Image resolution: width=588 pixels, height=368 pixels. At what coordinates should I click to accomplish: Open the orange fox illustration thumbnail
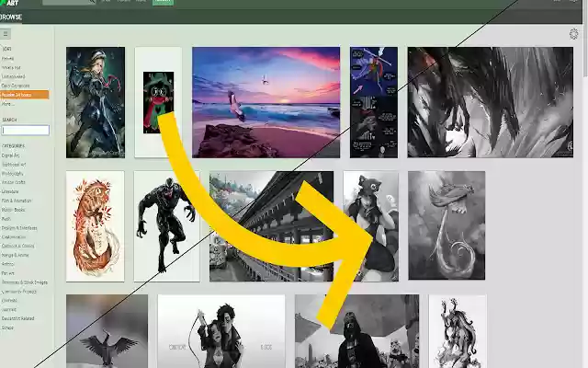click(x=96, y=226)
